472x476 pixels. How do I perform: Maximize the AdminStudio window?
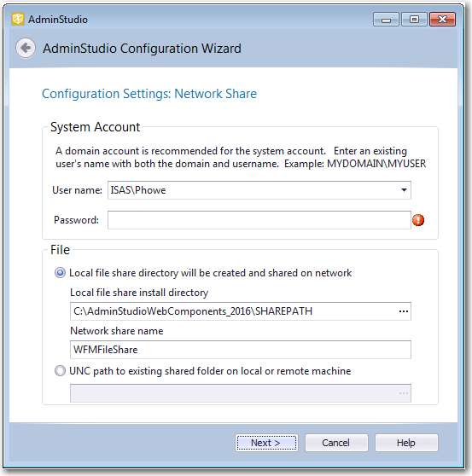[414, 20]
